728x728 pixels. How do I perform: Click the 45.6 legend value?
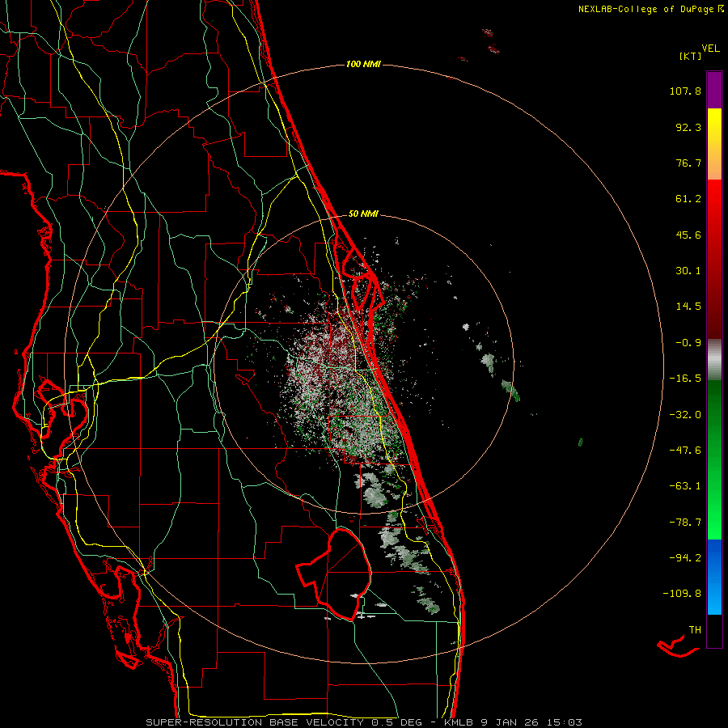688,235
